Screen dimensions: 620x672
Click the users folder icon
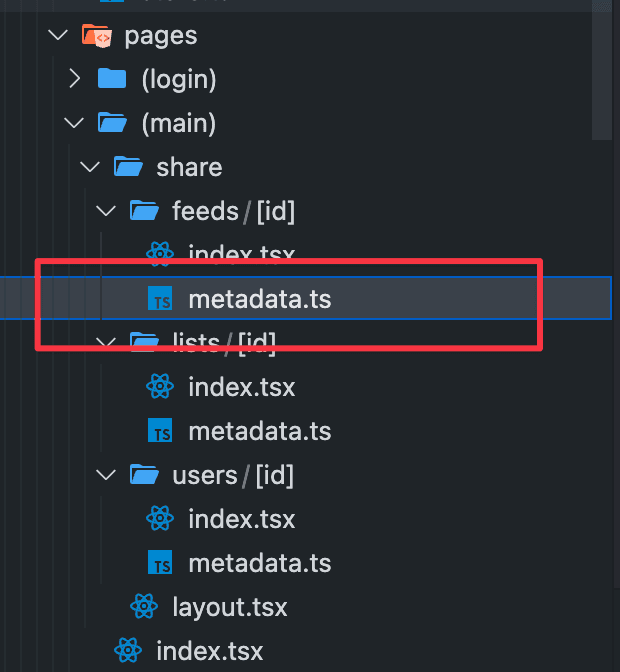point(144,475)
